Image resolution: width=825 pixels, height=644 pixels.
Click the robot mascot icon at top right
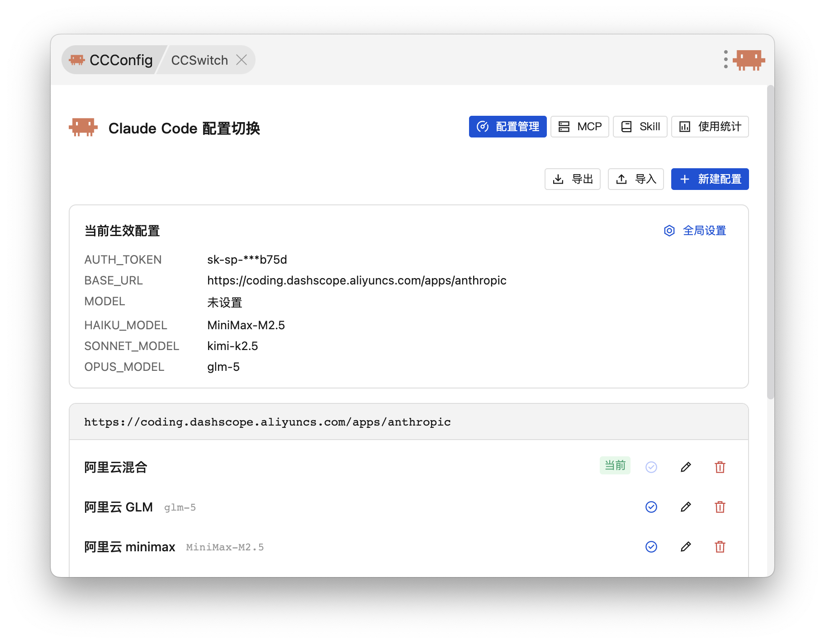tap(749, 60)
